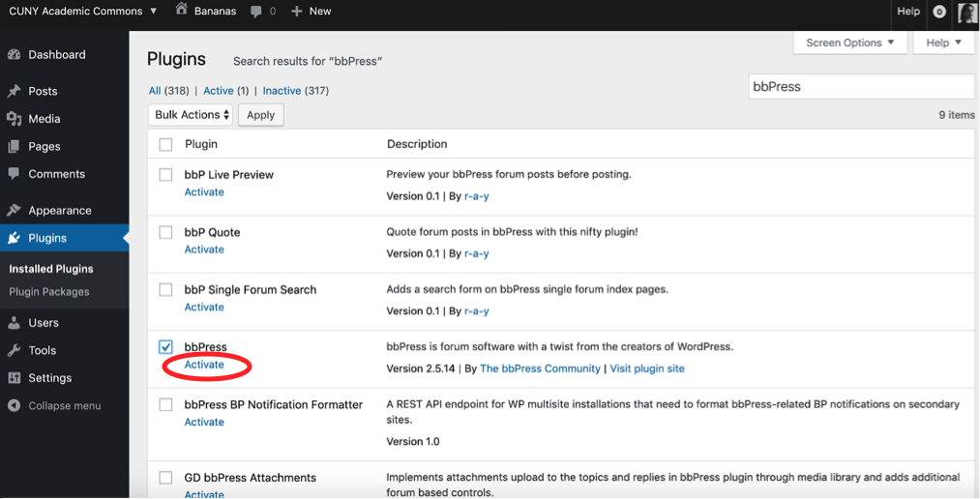Screen dimensions: 980x499
Task: Open the Bulk Actions dropdown
Action: tap(192, 115)
